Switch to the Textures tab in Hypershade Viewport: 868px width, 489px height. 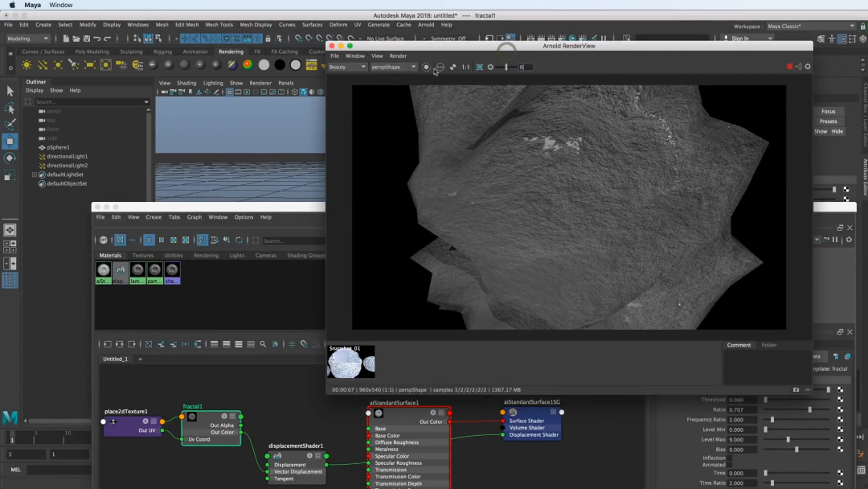tap(142, 256)
